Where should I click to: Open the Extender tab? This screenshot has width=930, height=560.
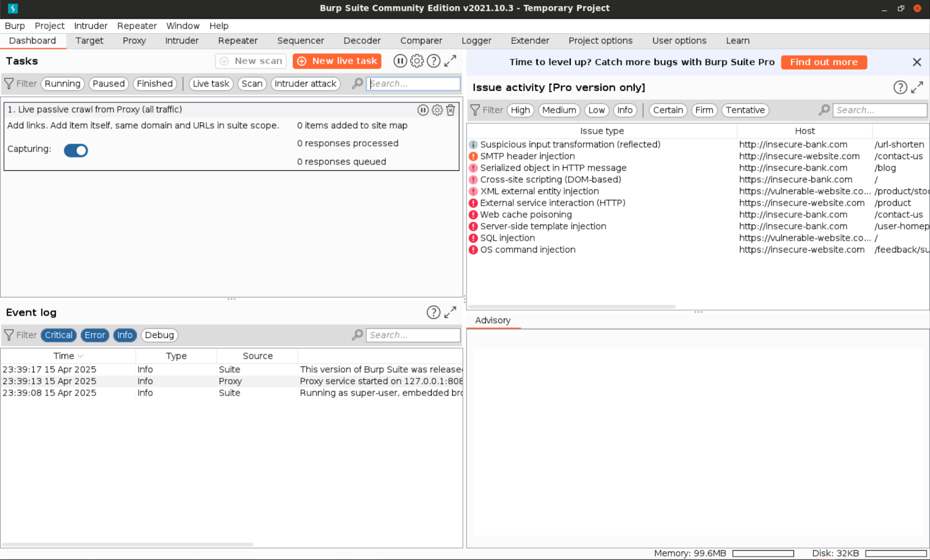coord(530,41)
